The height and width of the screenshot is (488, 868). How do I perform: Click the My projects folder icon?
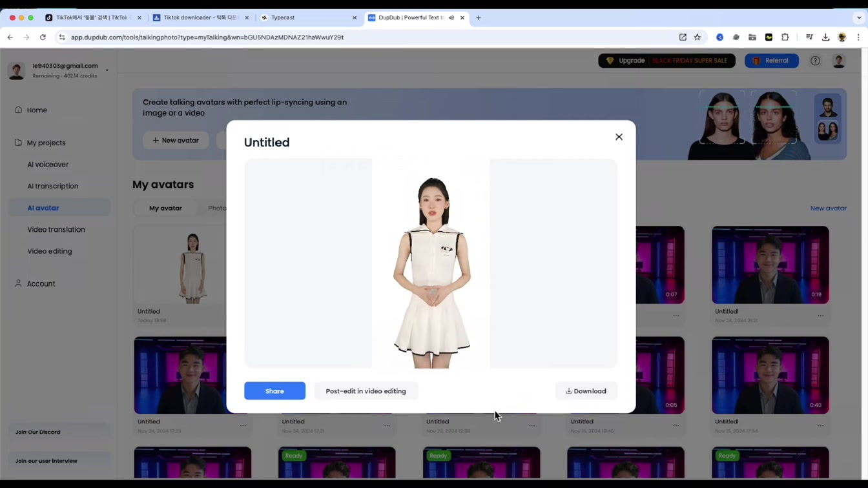(18, 142)
